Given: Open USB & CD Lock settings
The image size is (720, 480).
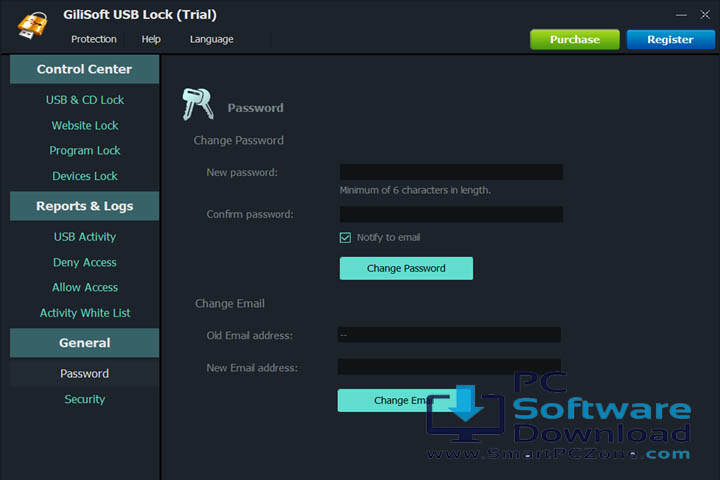Looking at the screenshot, I should 85,100.
